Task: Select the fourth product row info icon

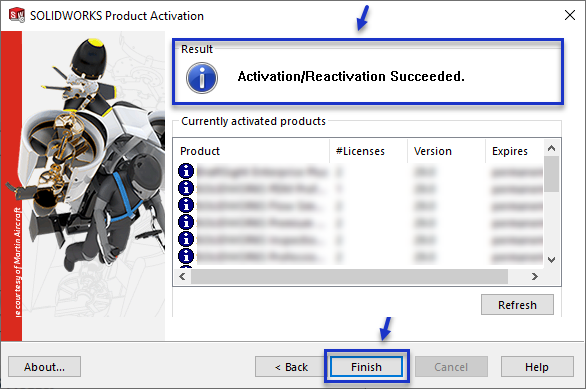Action: pos(186,222)
